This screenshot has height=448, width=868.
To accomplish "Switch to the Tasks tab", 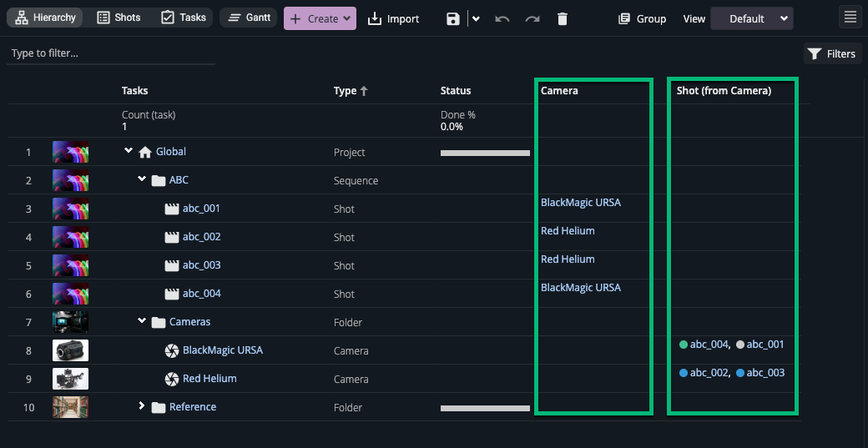I will [184, 18].
